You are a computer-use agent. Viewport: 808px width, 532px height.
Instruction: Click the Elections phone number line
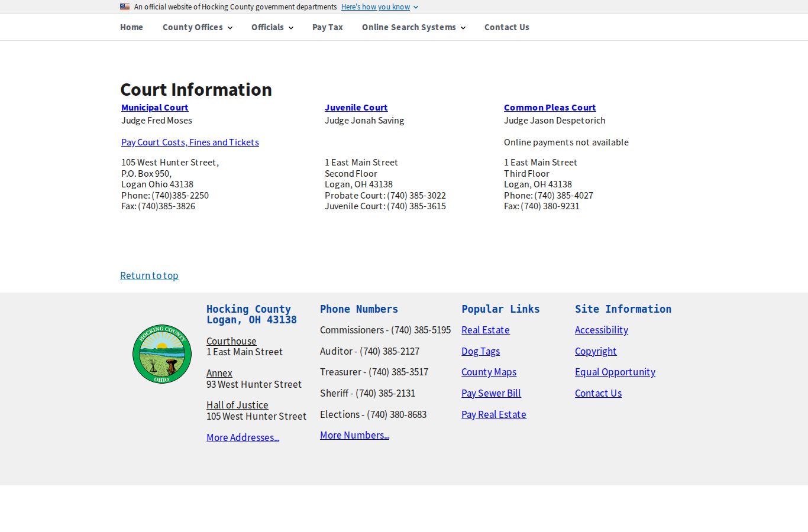coord(373,414)
